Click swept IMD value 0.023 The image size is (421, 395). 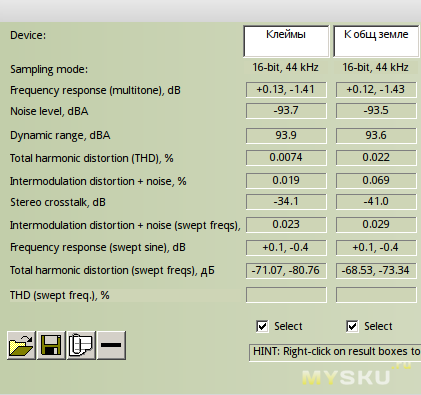[286, 225]
